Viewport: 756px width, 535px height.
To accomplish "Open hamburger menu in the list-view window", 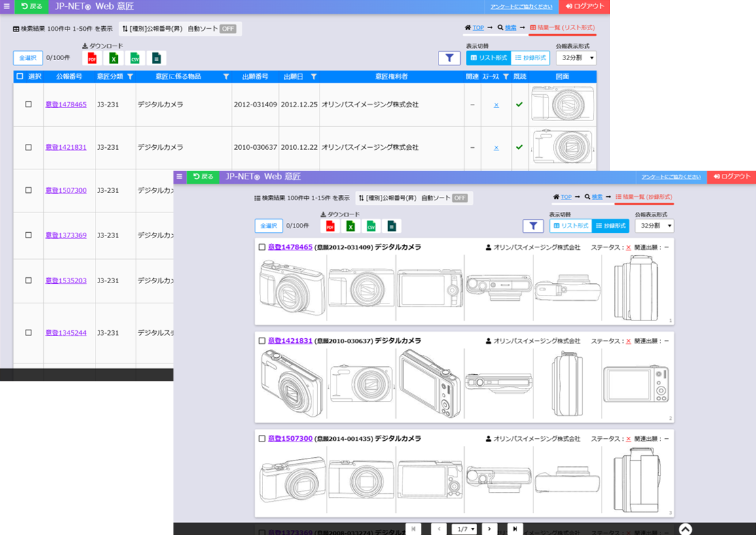I will click(x=7, y=7).
